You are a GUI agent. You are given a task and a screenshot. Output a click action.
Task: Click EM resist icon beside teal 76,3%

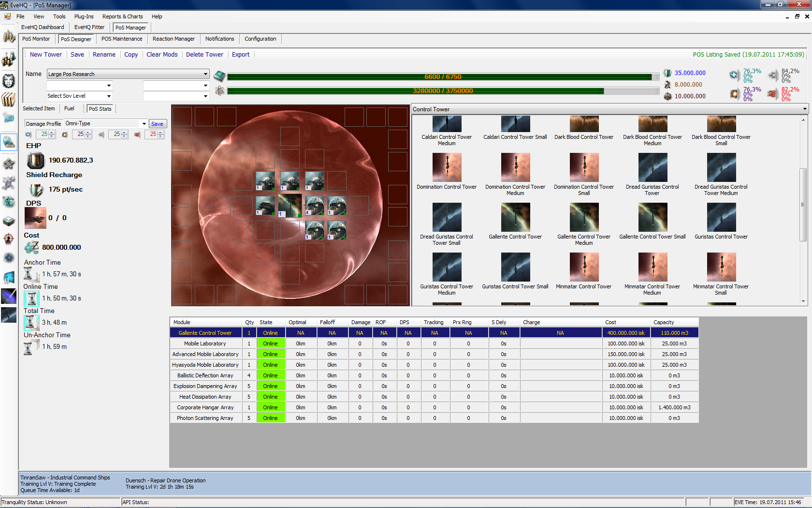tap(735, 75)
